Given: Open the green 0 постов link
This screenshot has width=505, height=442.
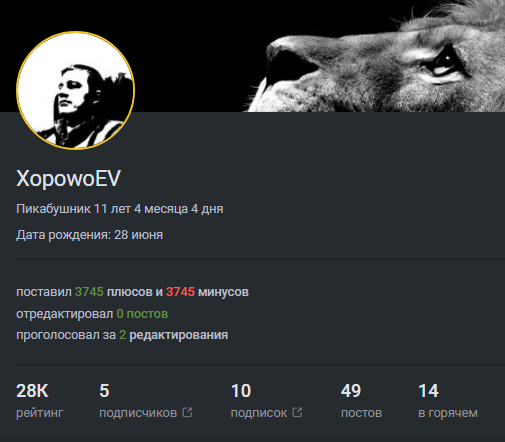Looking at the screenshot, I should pyautogui.click(x=142, y=314).
